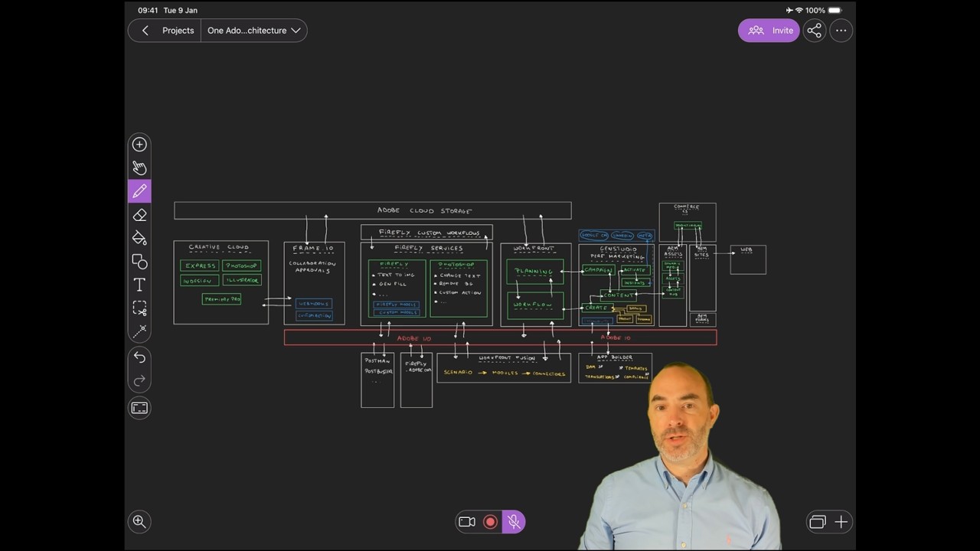Tap the clock time 09:41
Image resolution: width=980 pixels, height=551 pixels.
click(x=149, y=11)
